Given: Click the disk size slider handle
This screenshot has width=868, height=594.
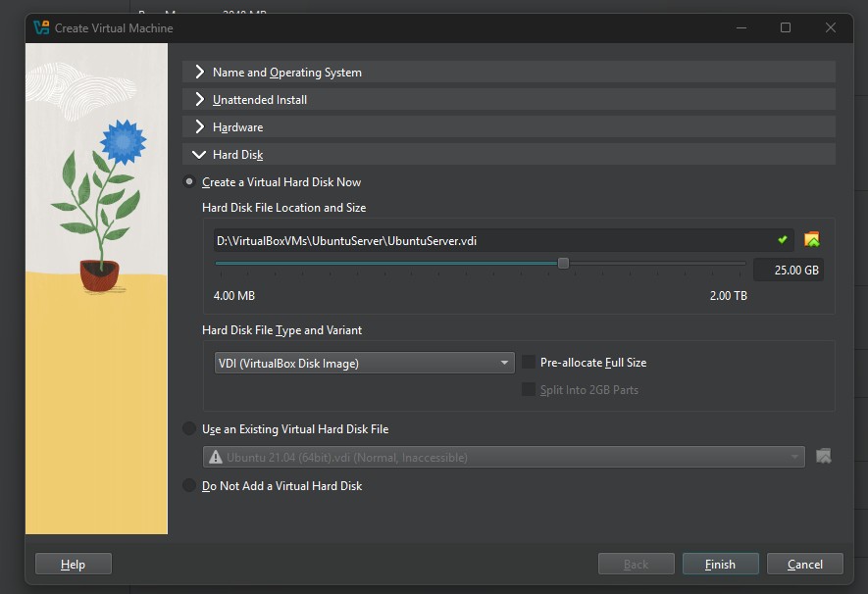Looking at the screenshot, I should tap(563, 263).
